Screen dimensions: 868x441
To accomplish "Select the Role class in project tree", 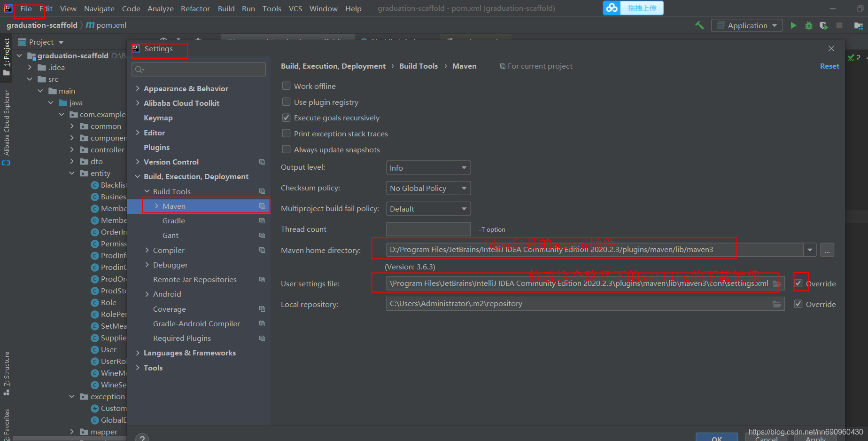I will pos(108,302).
